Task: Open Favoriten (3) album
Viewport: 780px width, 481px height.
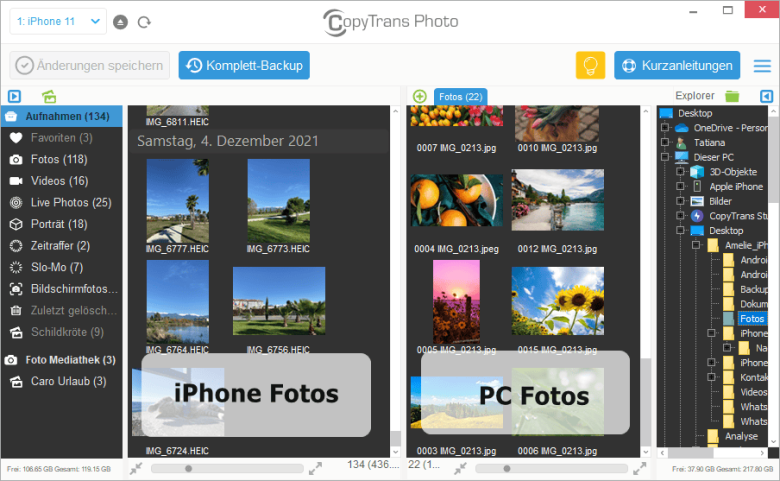Action: [62, 138]
